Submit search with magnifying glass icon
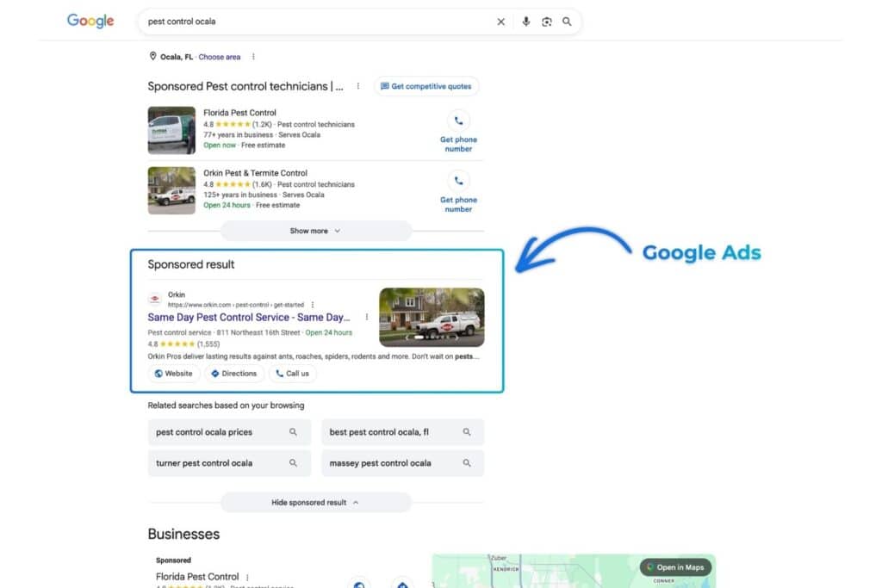The height and width of the screenshot is (588, 882). (x=567, y=22)
